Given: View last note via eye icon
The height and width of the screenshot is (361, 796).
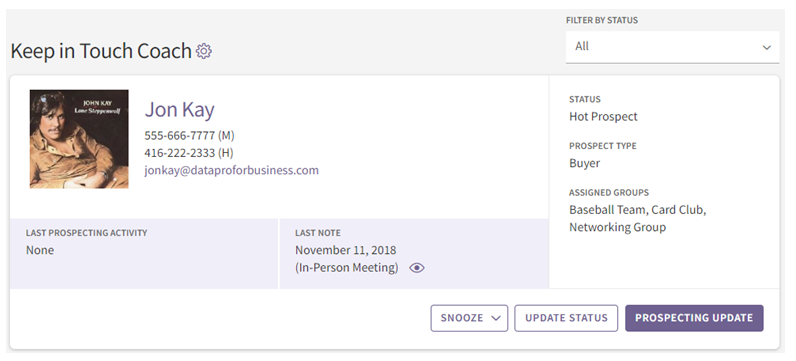Looking at the screenshot, I should click(417, 268).
